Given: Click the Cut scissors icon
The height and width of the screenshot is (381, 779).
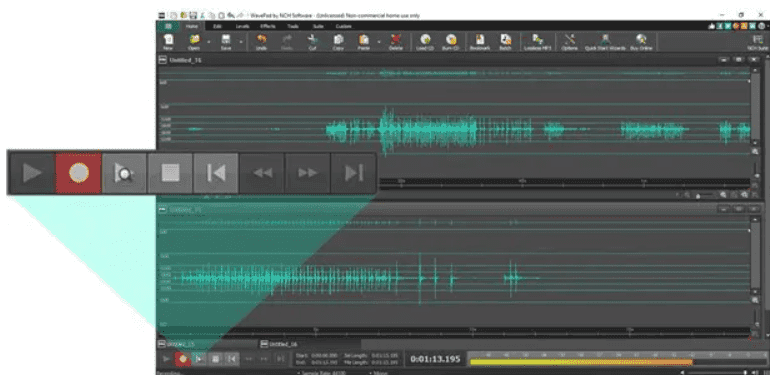Looking at the screenshot, I should [312, 42].
